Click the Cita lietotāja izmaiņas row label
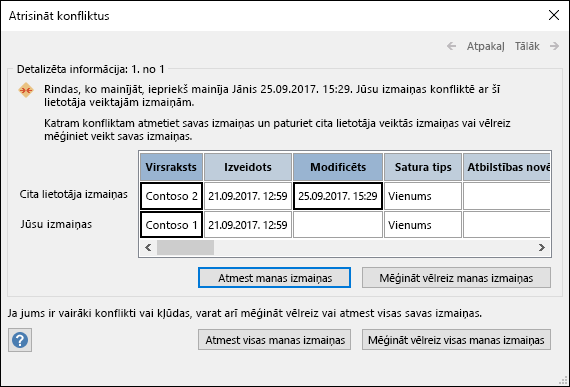The image size is (570, 387). (73, 194)
